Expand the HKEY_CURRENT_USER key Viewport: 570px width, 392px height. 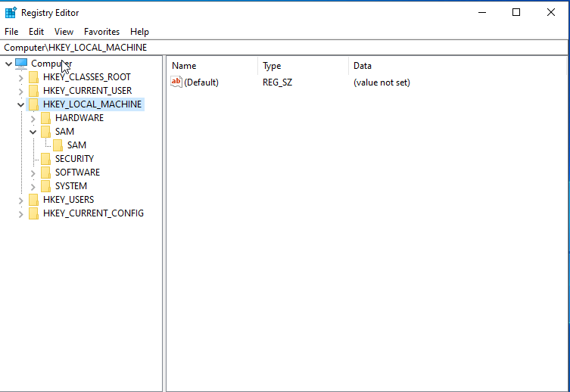20,91
